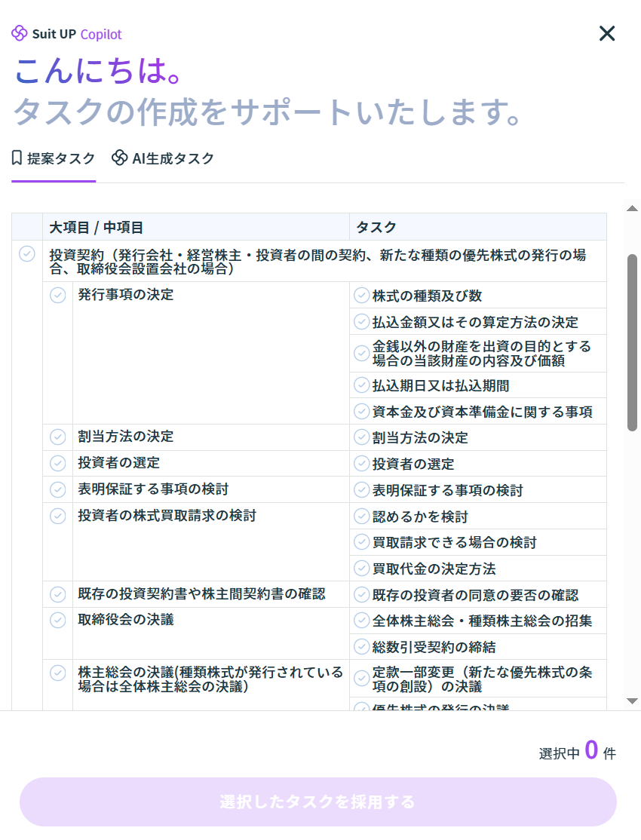This screenshot has height=840, width=641.
Task: Select 払込期日又は払込期間 task checkbox
Action: [x=362, y=385]
